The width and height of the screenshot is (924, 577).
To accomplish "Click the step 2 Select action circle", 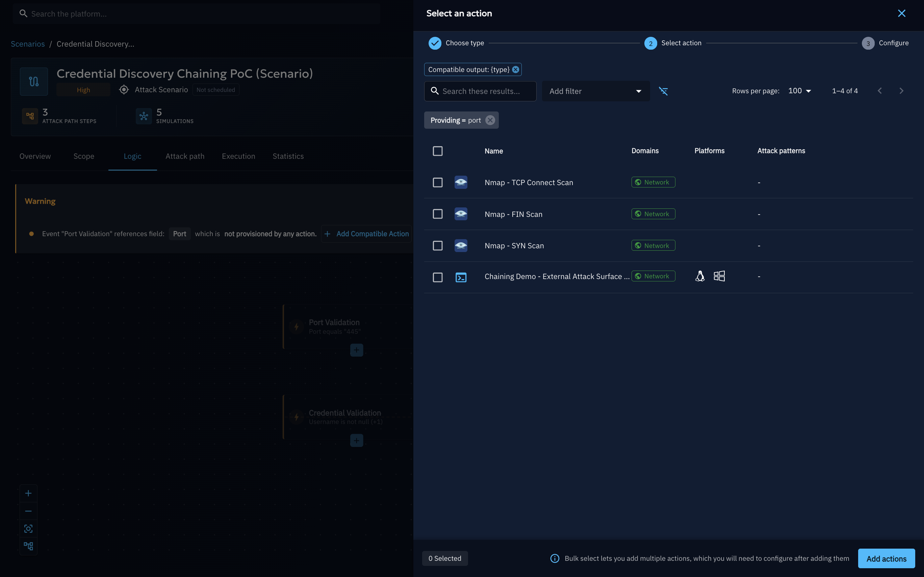I will pos(650,43).
